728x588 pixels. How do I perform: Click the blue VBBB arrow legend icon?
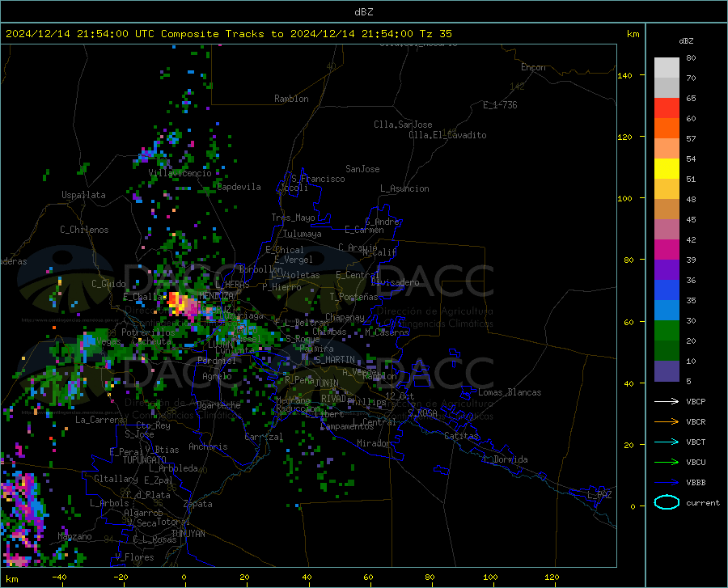tap(667, 483)
